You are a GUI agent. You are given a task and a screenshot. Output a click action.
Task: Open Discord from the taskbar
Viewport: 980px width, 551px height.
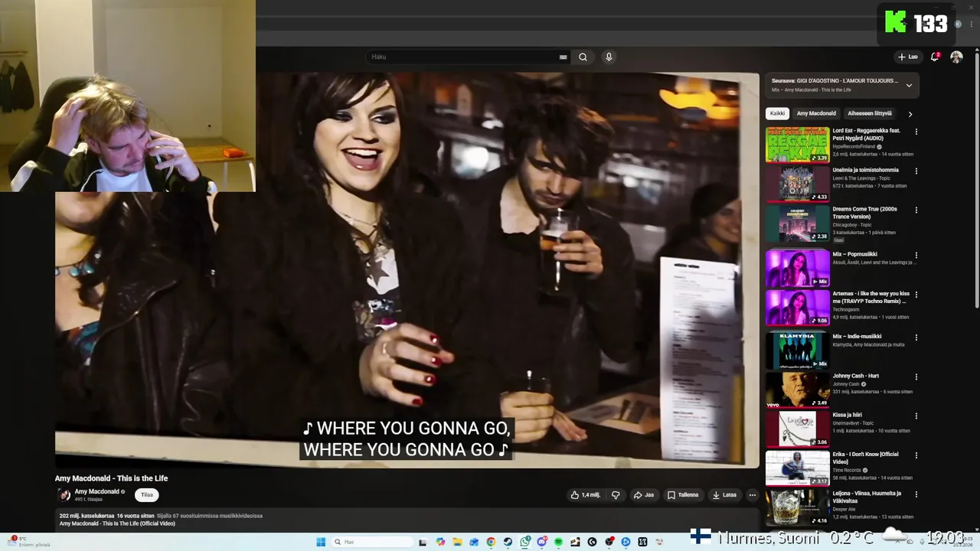(x=542, y=542)
